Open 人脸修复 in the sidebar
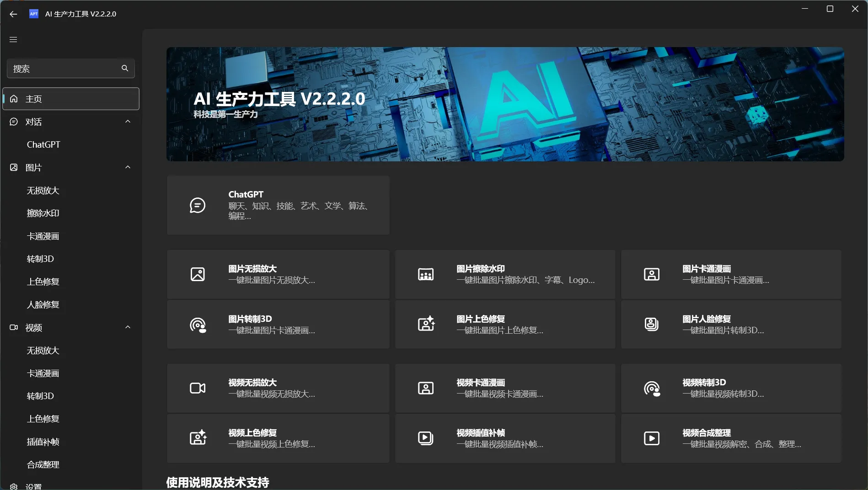This screenshot has height=490, width=868. point(43,304)
